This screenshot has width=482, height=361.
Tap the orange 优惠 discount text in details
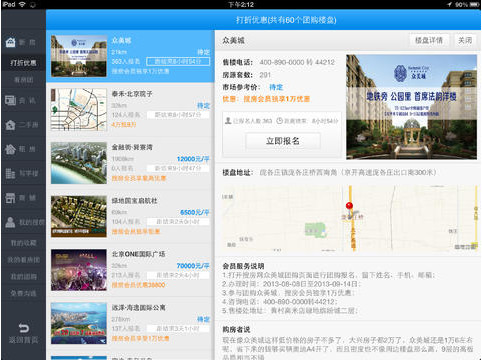[x=266, y=99]
